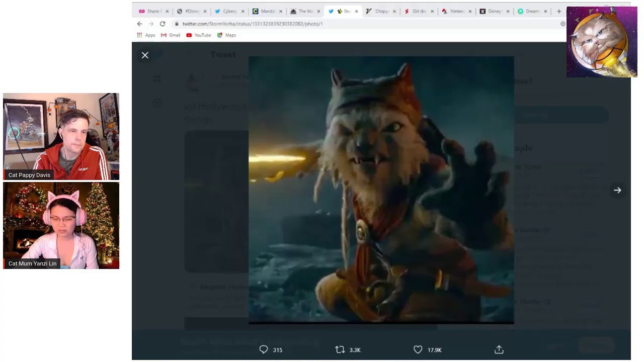Open the YouTube bookmark
This screenshot has width=644, height=362.
tap(199, 35)
